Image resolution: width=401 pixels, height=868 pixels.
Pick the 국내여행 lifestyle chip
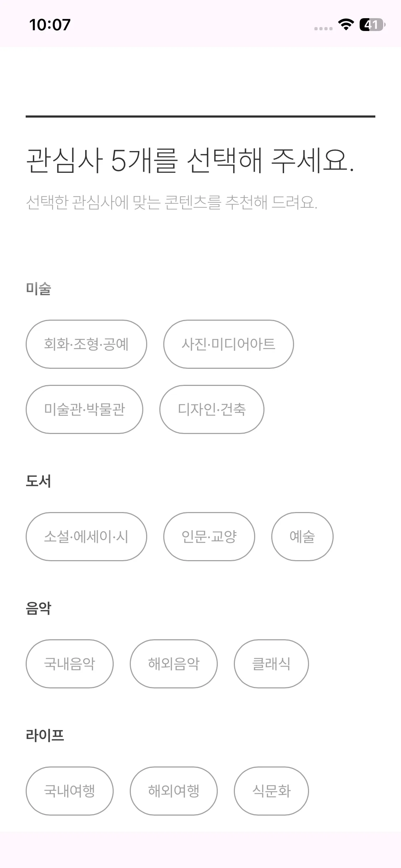70,791
